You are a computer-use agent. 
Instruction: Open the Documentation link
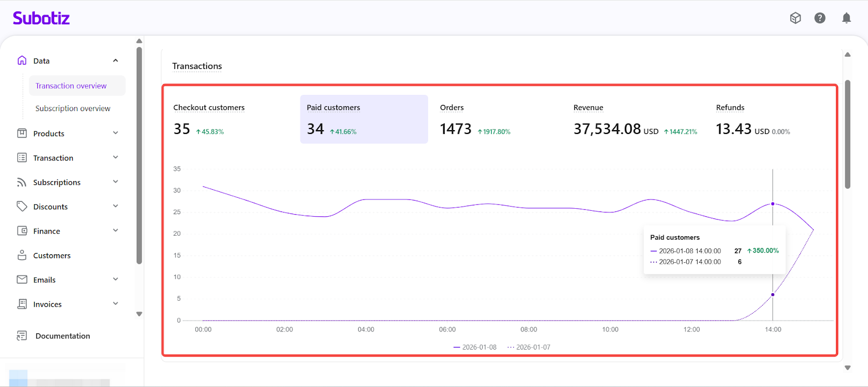[x=62, y=336]
